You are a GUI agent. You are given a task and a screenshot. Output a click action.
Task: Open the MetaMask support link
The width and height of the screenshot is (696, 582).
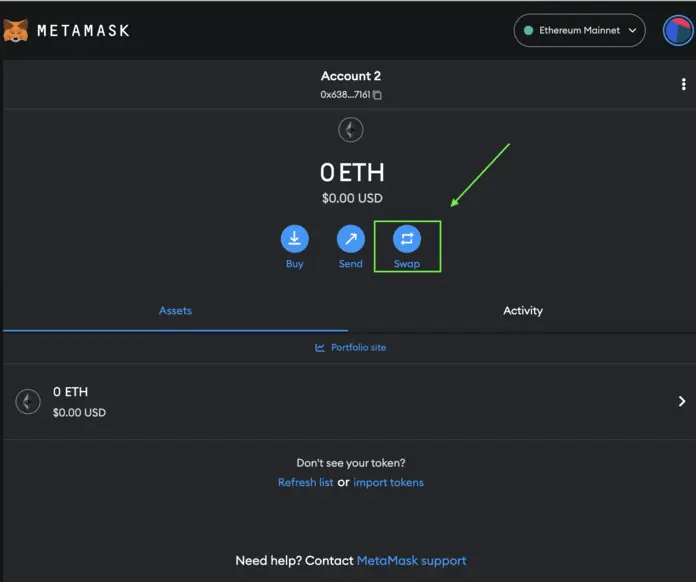click(x=411, y=561)
